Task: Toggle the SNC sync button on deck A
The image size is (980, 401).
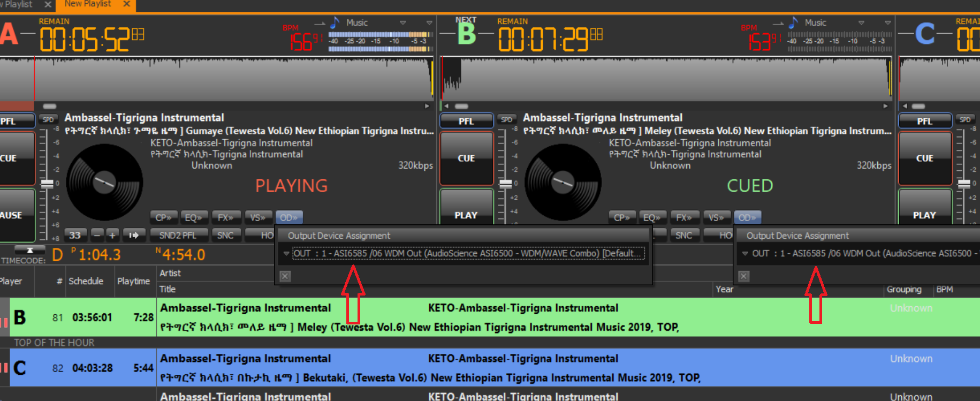Action: click(x=225, y=235)
